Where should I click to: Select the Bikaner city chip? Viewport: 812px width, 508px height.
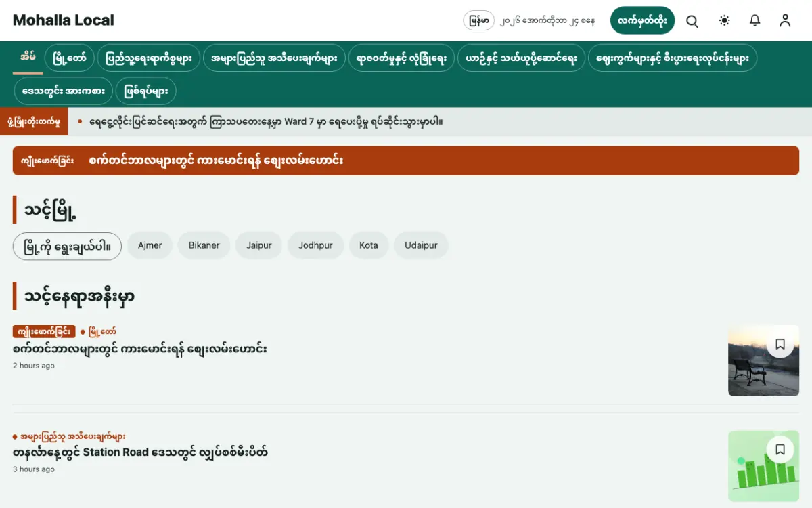point(204,245)
